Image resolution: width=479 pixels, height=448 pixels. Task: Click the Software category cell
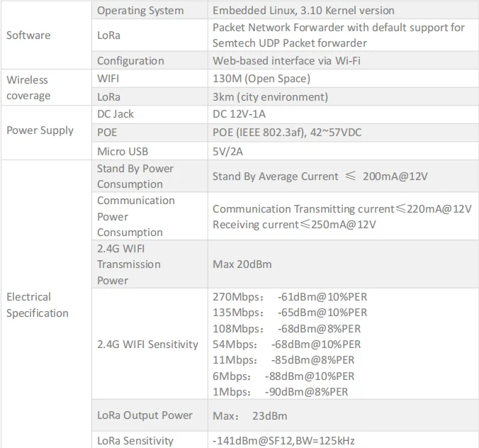[46, 35]
